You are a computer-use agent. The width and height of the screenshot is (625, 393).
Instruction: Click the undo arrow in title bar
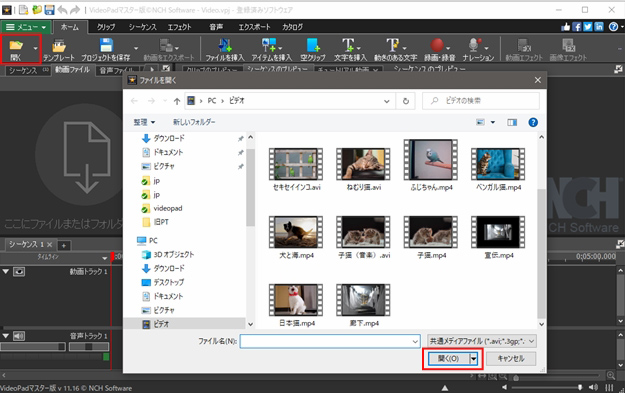[x=62, y=10]
